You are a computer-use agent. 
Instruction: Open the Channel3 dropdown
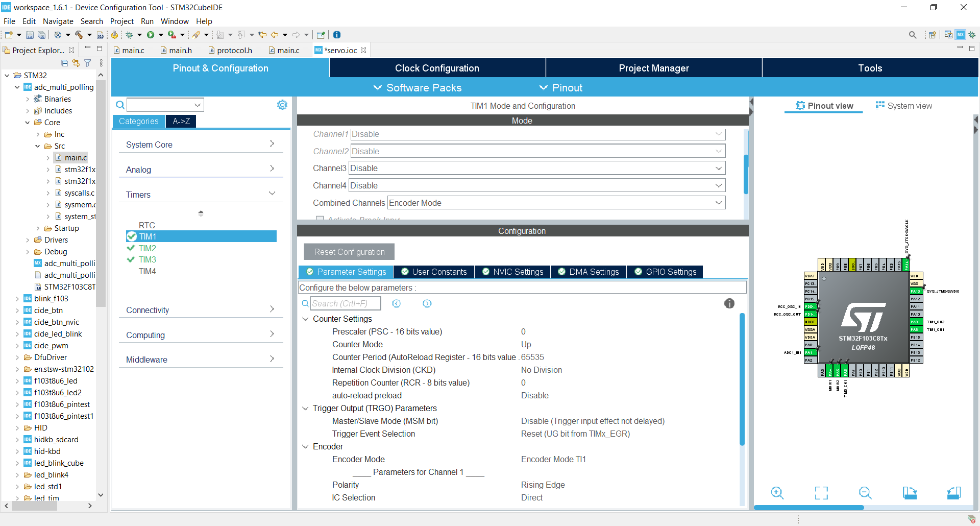(537, 169)
